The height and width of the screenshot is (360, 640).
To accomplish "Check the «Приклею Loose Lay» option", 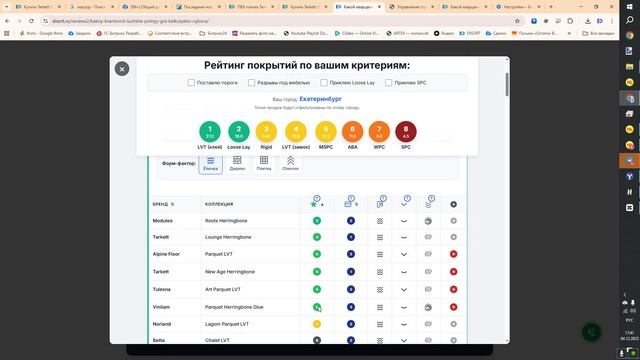I will pos(324,82).
